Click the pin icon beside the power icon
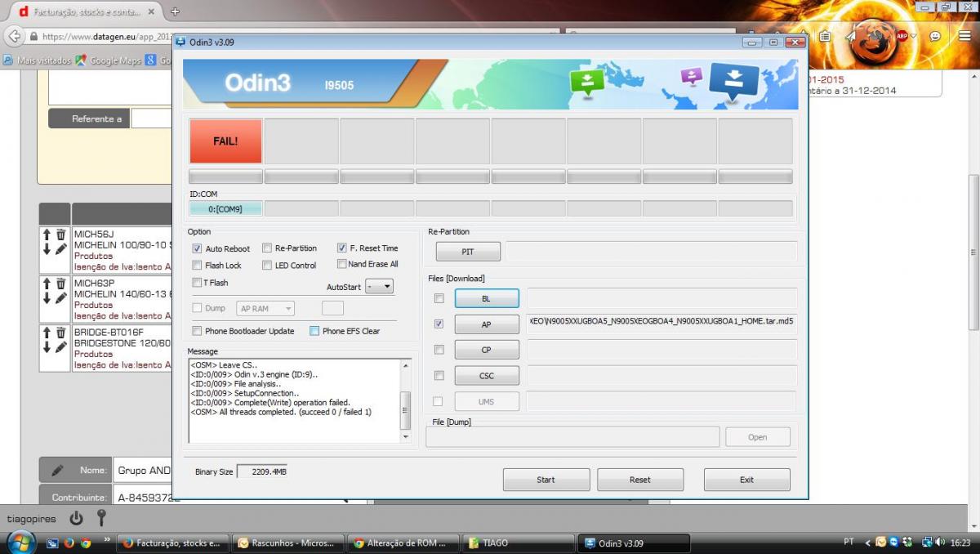 pos(101,518)
